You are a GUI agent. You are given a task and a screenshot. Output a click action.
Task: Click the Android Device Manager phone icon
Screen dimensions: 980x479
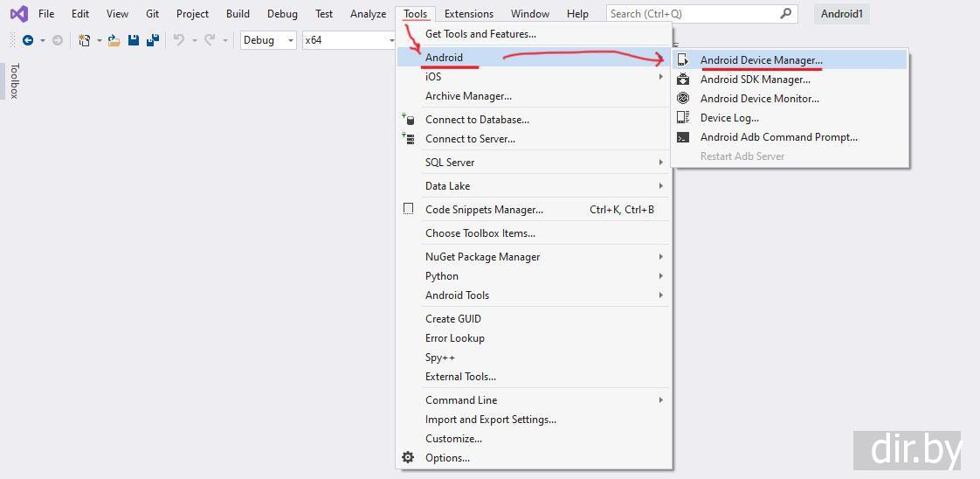683,60
